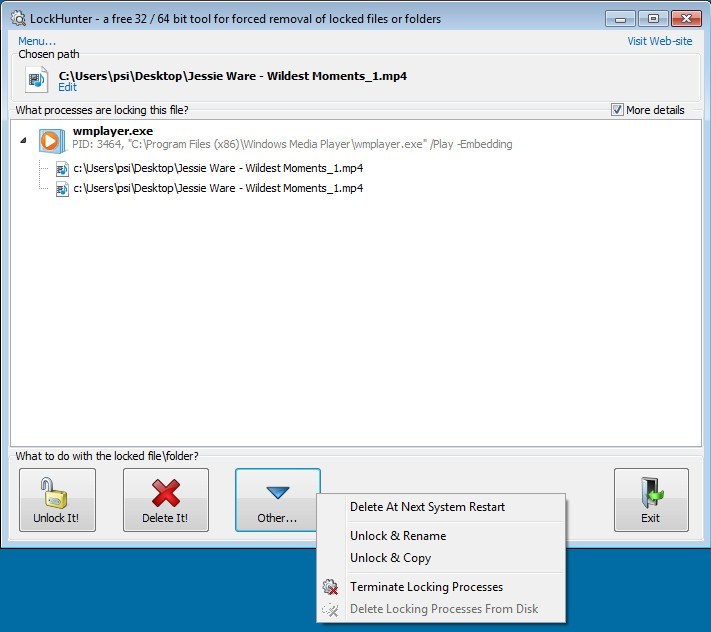Open the Visit Web-site link

(660, 41)
